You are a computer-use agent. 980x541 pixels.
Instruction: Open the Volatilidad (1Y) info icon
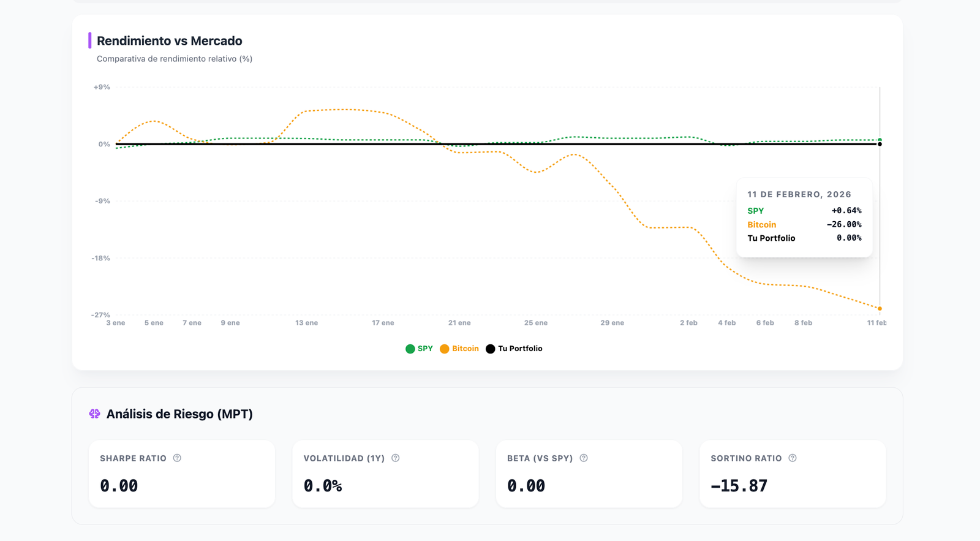point(396,458)
